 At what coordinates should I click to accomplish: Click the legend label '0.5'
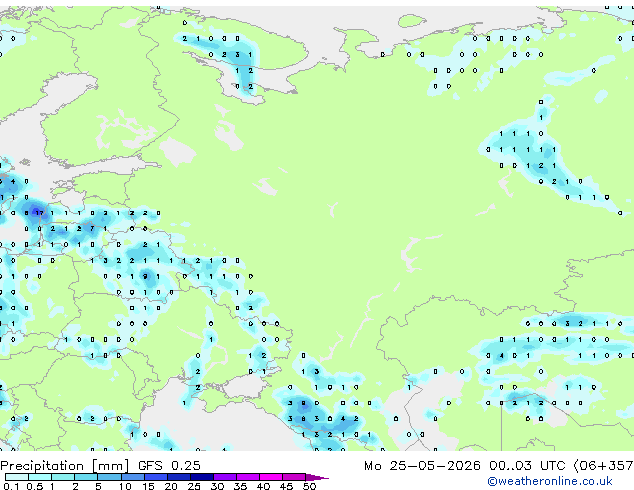(x=35, y=486)
